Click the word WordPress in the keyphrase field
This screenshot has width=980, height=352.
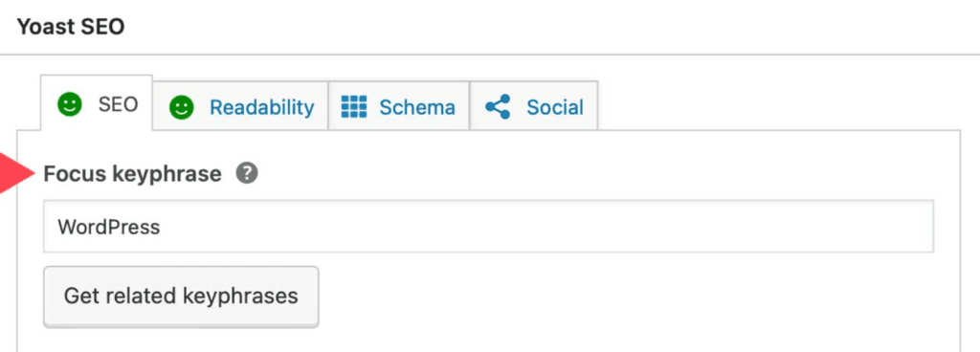coord(109,227)
